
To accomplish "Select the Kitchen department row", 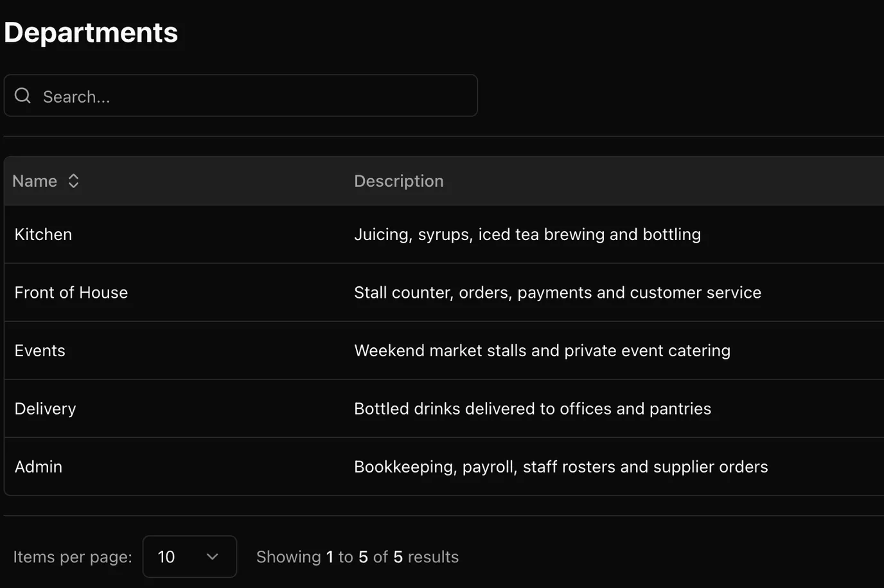I will pos(444,234).
